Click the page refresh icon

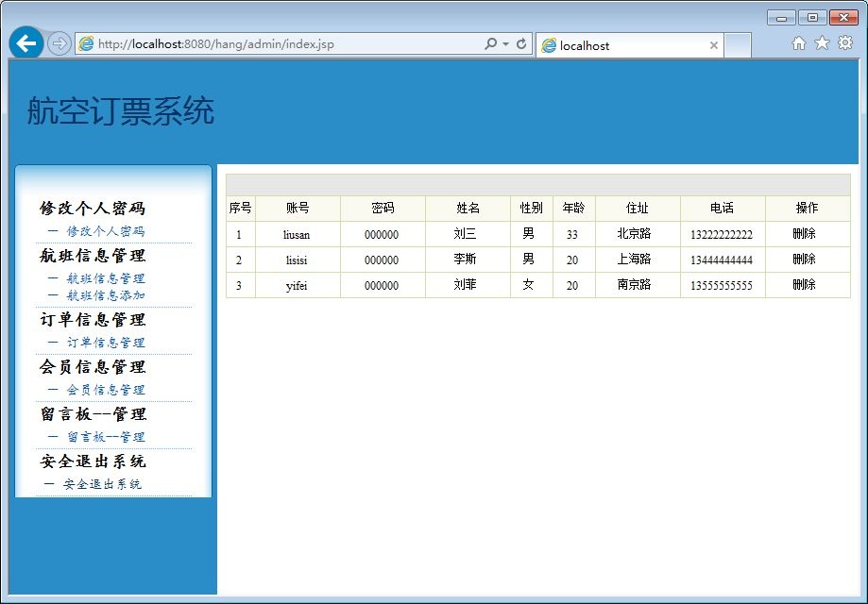[521, 43]
